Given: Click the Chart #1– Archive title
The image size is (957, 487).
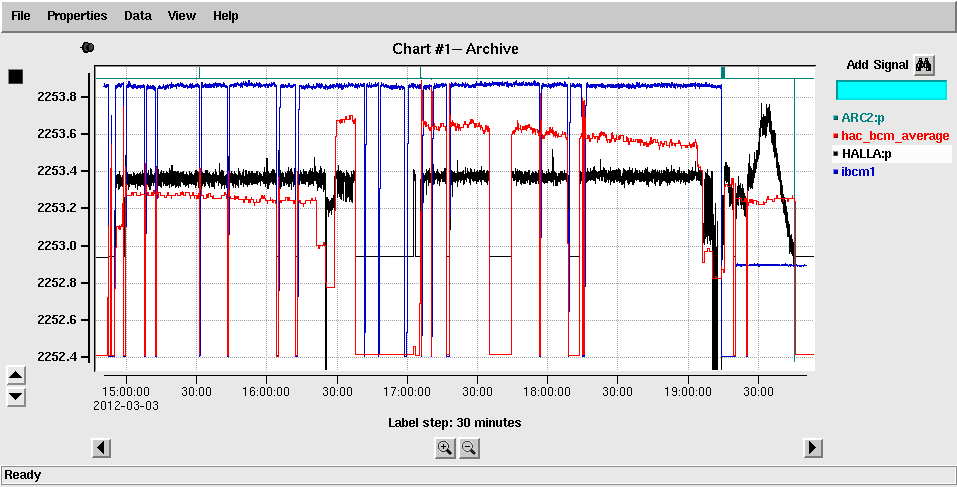Looking at the screenshot, I should click(455, 48).
